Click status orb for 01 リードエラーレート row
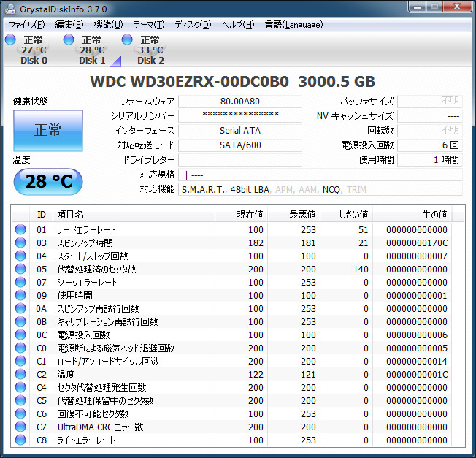The height and width of the screenshot is (458, 476). pos(20,230)
